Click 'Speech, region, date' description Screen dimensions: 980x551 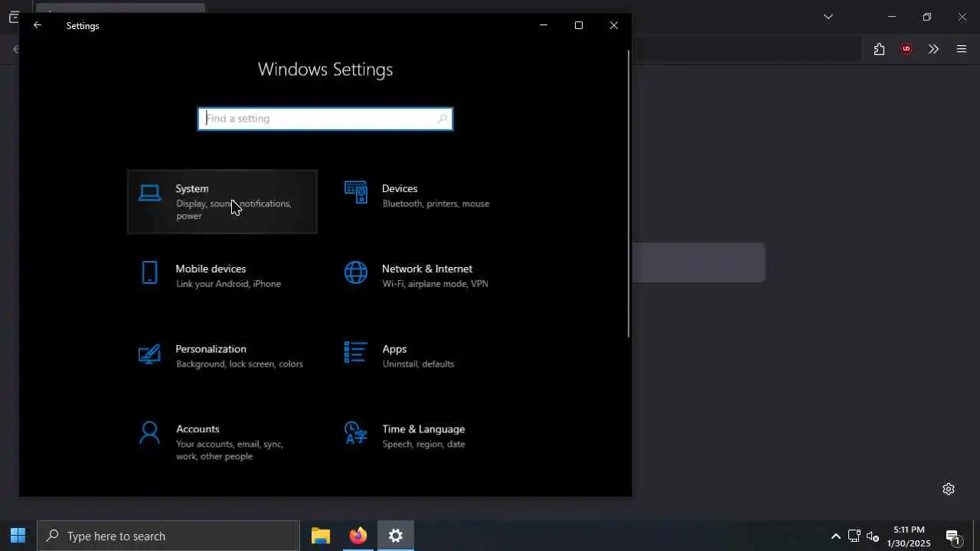click(423, 445)
